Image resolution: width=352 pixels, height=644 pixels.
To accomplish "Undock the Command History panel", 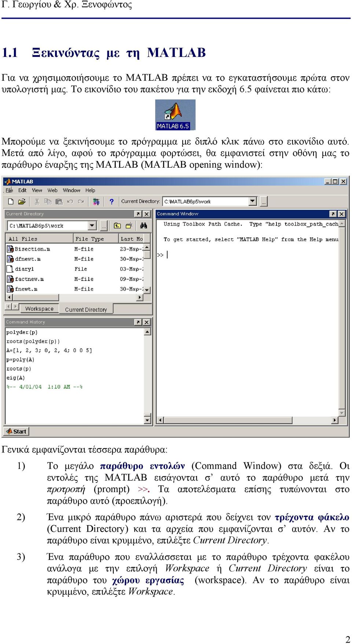I will tap(138, 322).
